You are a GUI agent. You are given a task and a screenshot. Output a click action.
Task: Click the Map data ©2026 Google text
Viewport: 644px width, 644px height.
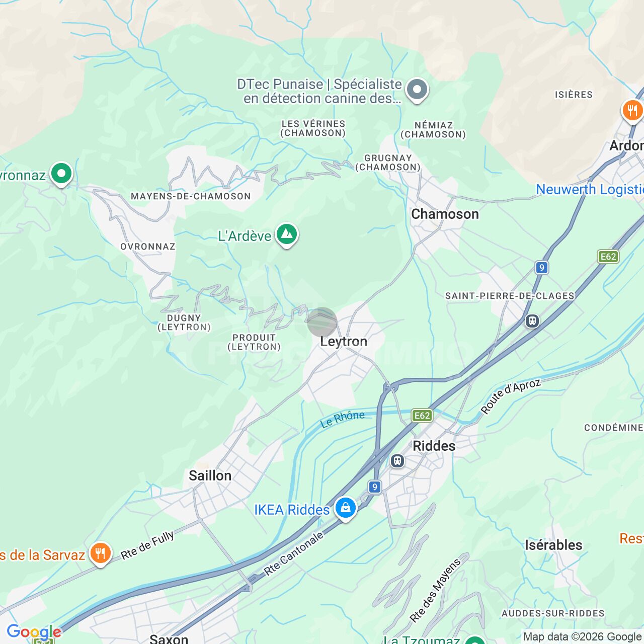582,637
